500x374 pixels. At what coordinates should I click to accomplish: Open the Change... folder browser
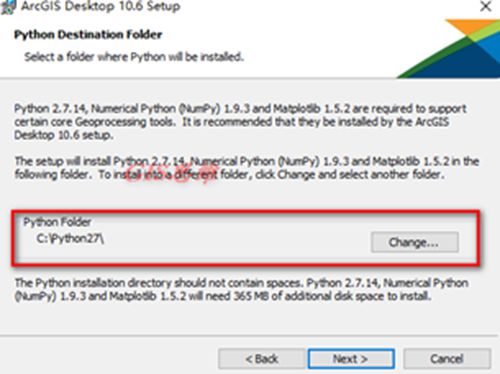click(x=414, y=242)
